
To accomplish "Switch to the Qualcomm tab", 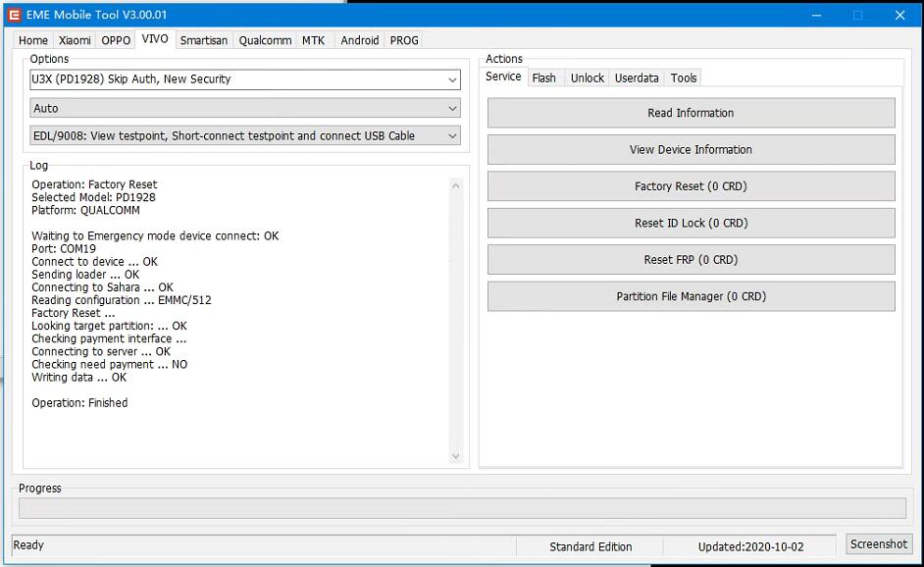I will click(265, 40).
